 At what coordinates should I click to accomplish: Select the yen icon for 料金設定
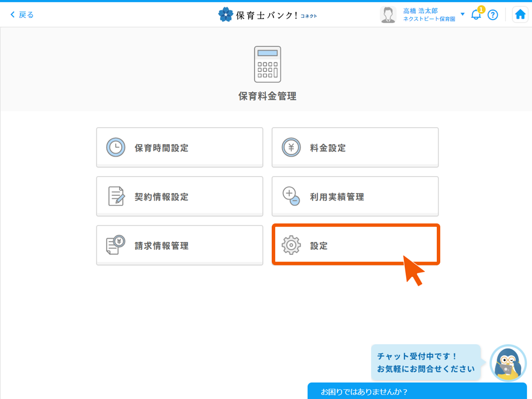tap(291, 147)
